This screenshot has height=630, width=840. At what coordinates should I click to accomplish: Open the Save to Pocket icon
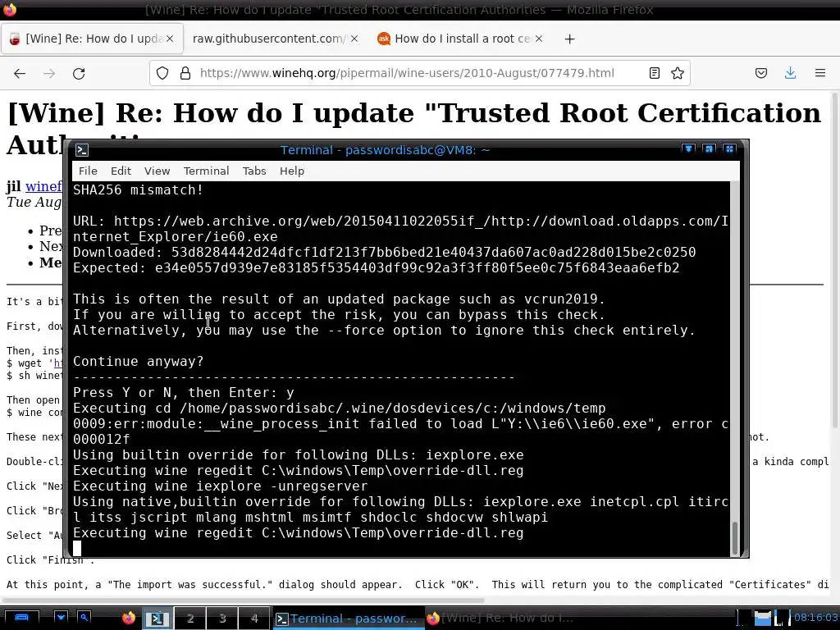click(x=760, y=73)
